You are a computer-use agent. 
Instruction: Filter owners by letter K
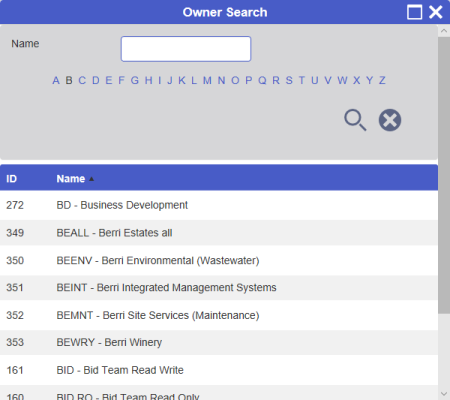click(182, 80)
